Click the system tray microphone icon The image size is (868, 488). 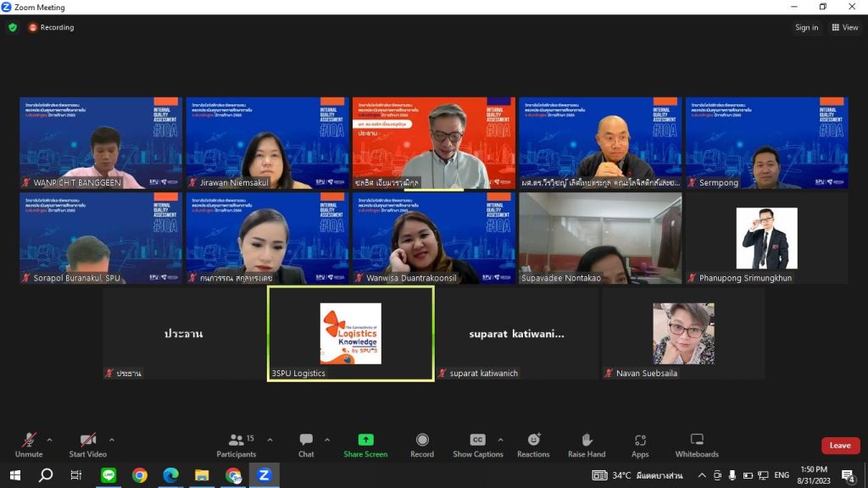pyautogui.click(x=732, y=475)
